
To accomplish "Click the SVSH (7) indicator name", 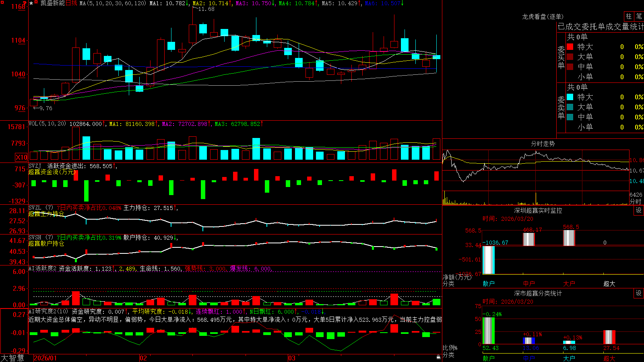I will point(41,238).
